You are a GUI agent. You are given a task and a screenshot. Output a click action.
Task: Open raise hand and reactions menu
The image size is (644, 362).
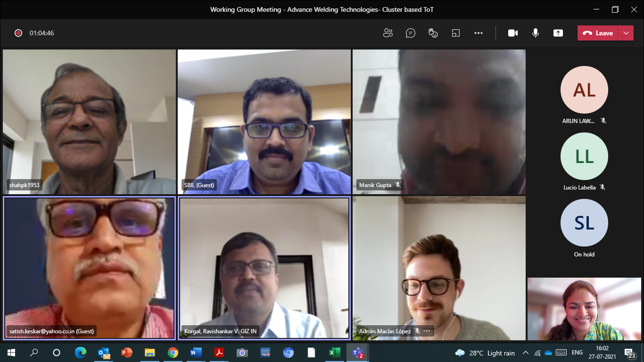(x=433, y=33)
